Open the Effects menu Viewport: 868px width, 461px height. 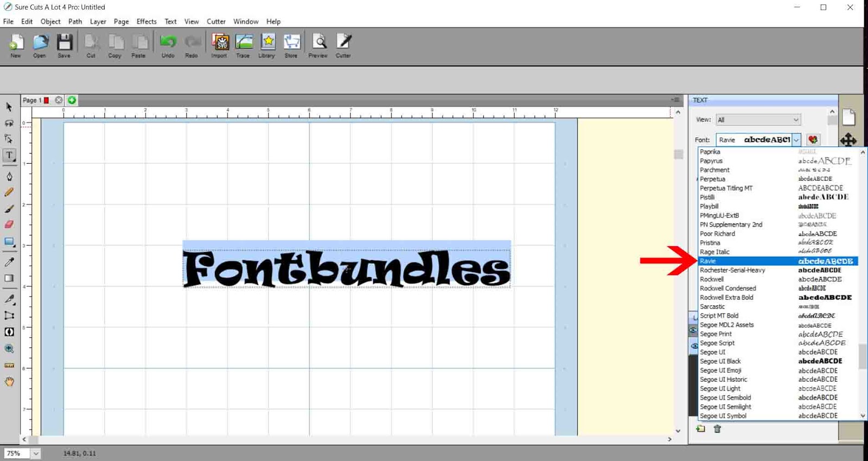point(146,22)
